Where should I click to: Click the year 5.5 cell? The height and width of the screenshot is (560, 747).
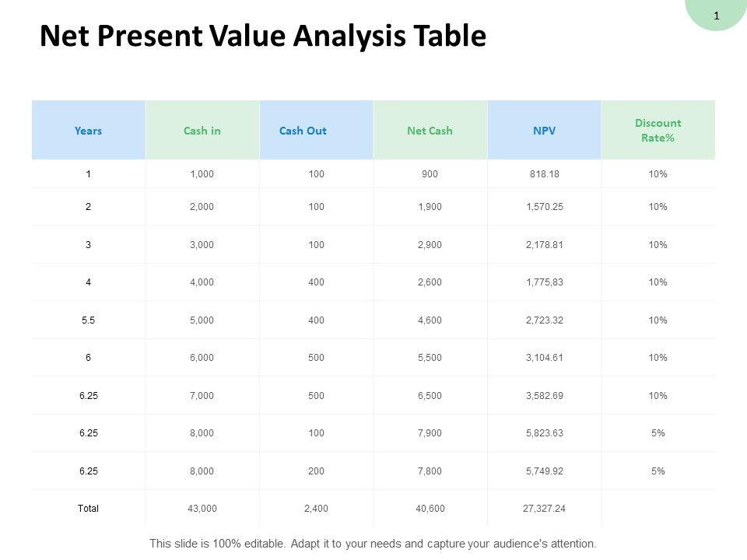(88, 320)
